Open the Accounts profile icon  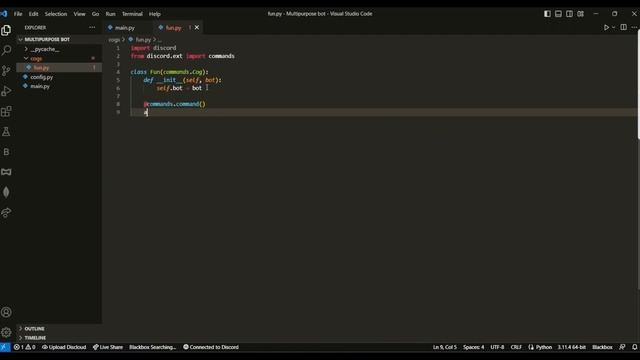pos(6,312)
